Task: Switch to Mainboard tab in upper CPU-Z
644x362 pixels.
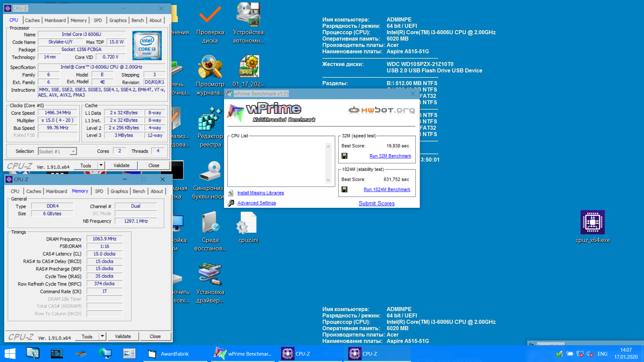Action: click(x=55, y=20)
